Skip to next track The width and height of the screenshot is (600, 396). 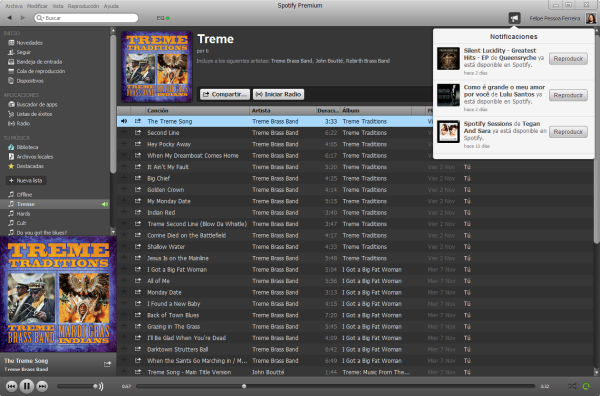(42, 386)
